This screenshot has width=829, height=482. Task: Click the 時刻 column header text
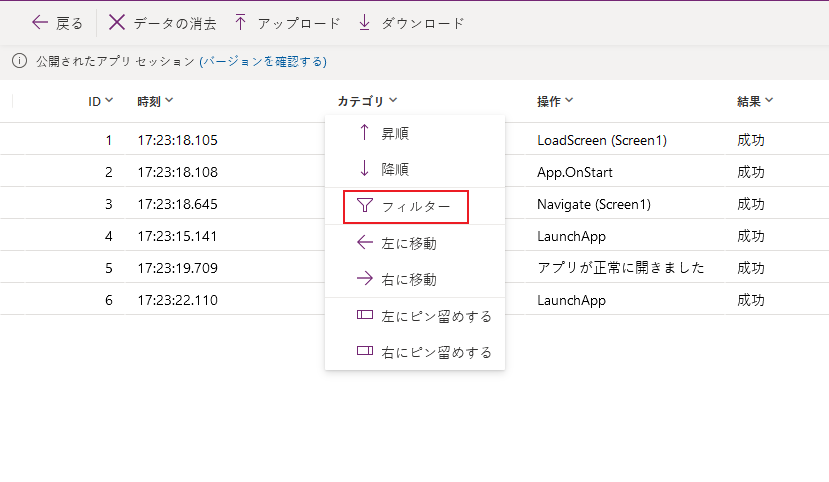coord(149,101)
